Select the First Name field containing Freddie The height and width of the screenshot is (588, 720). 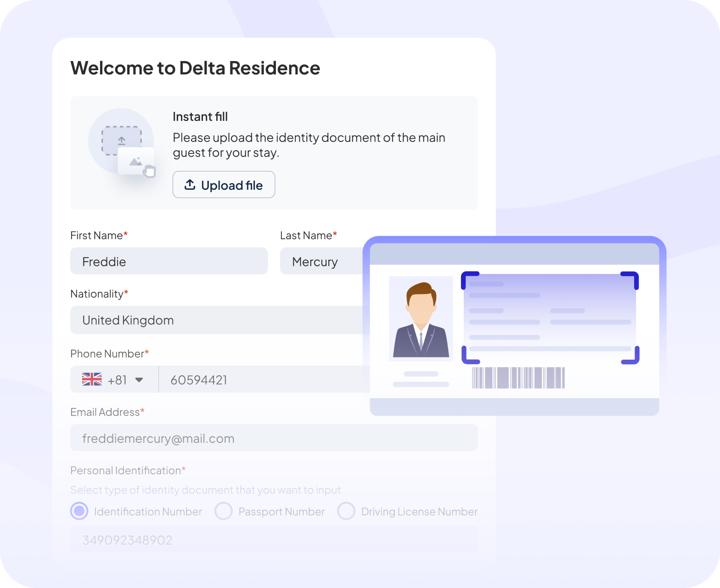click(169, 261)
